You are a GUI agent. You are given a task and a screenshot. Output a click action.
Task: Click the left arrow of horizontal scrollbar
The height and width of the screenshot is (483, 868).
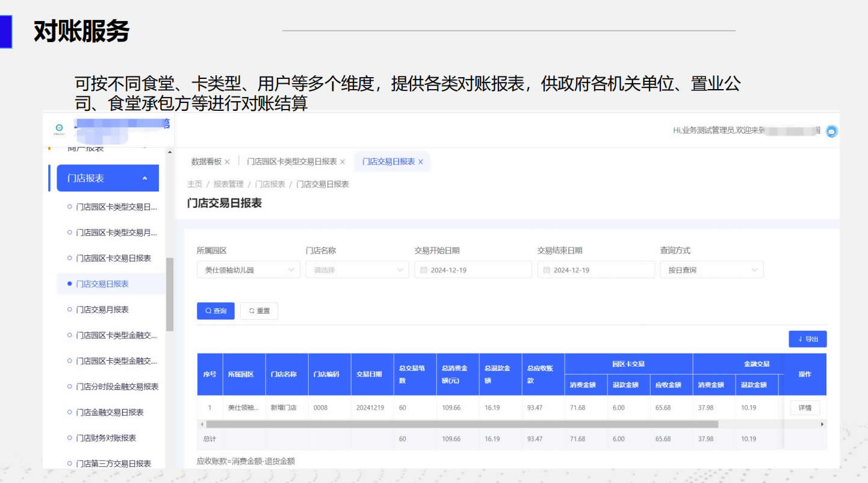point(202,425)
